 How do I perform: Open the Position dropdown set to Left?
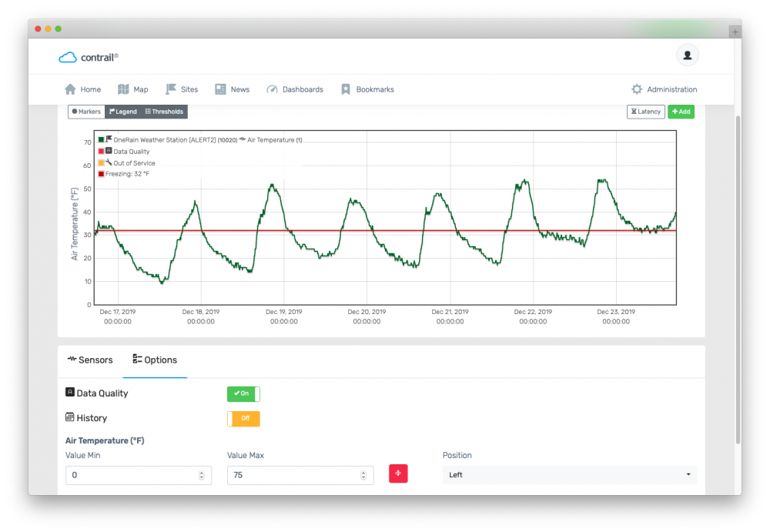[x=569, y=474]
